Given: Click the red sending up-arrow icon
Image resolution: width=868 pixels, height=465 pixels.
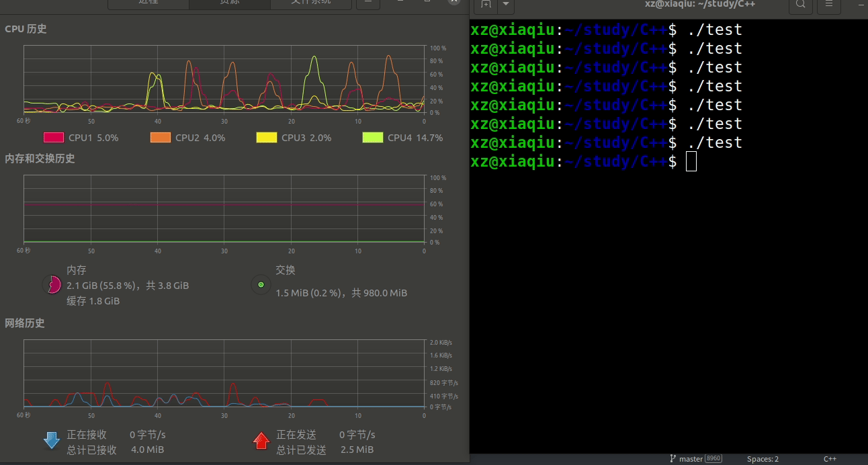Looking at the screenshot, I should click(261, 441).
